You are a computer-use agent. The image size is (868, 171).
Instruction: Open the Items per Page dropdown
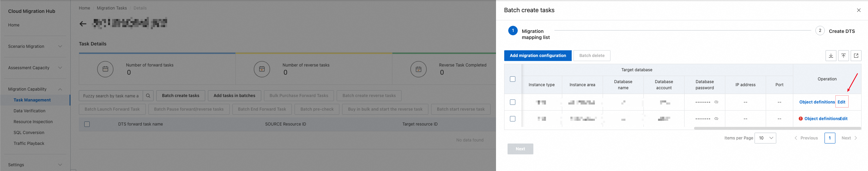pos(765,138)
